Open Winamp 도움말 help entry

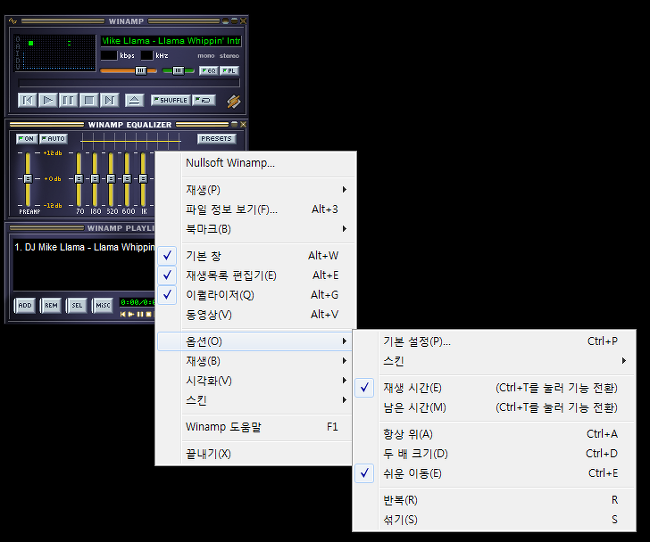(255, 427)
